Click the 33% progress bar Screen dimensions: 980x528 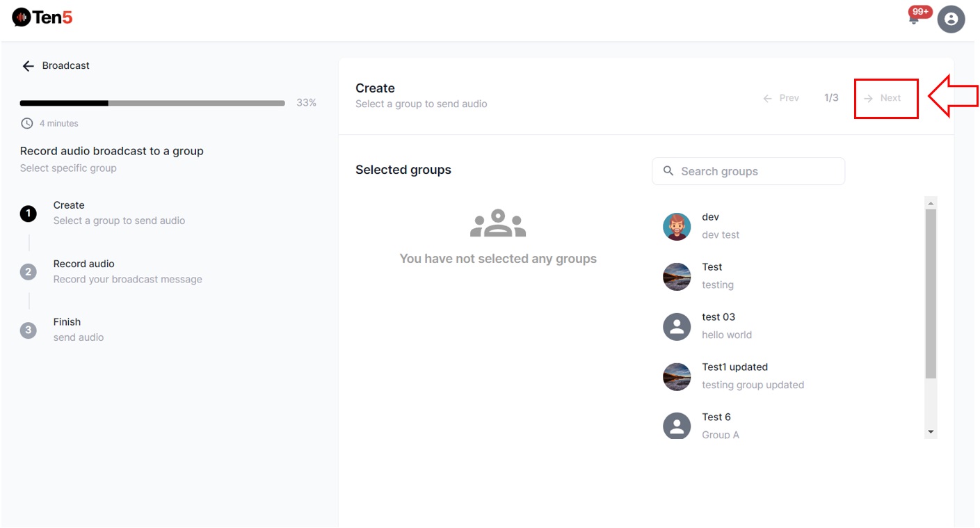[x=152, y=103]
